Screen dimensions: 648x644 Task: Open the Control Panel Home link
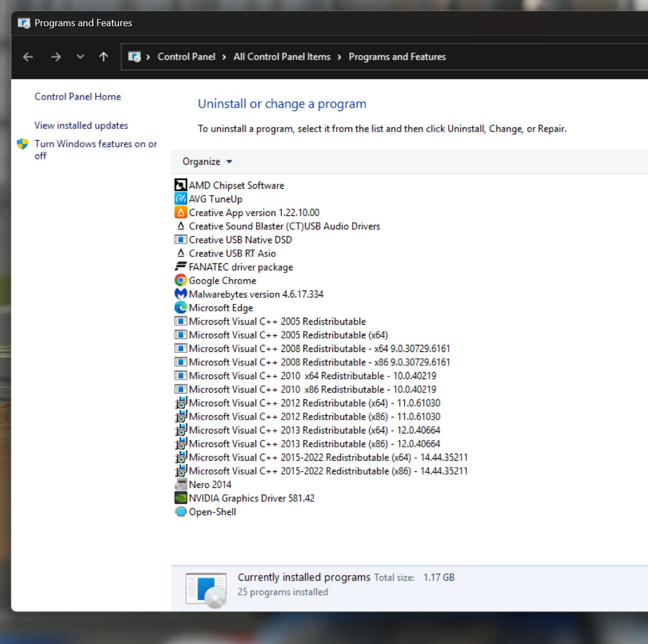[78, 96]
